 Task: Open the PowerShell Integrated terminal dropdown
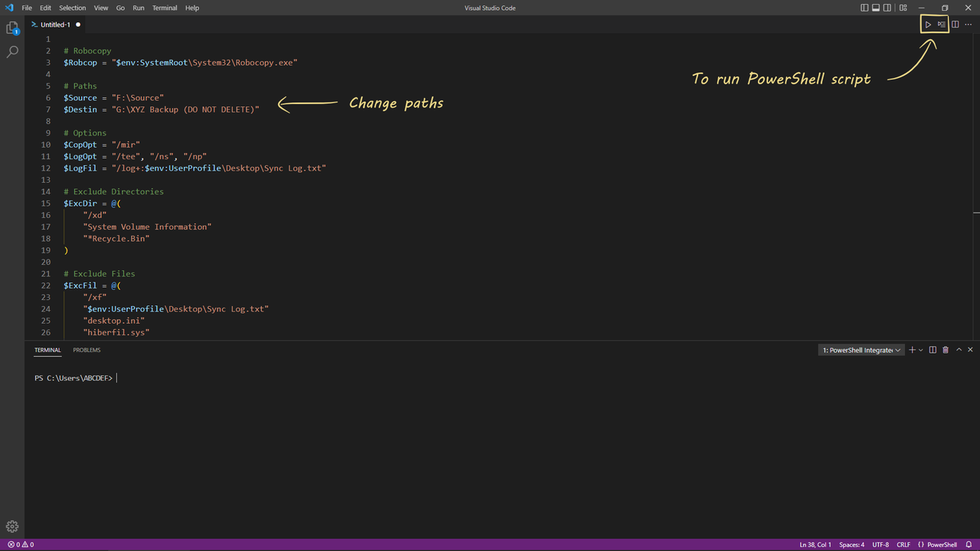pyautogui.click(x=861, y=350)
